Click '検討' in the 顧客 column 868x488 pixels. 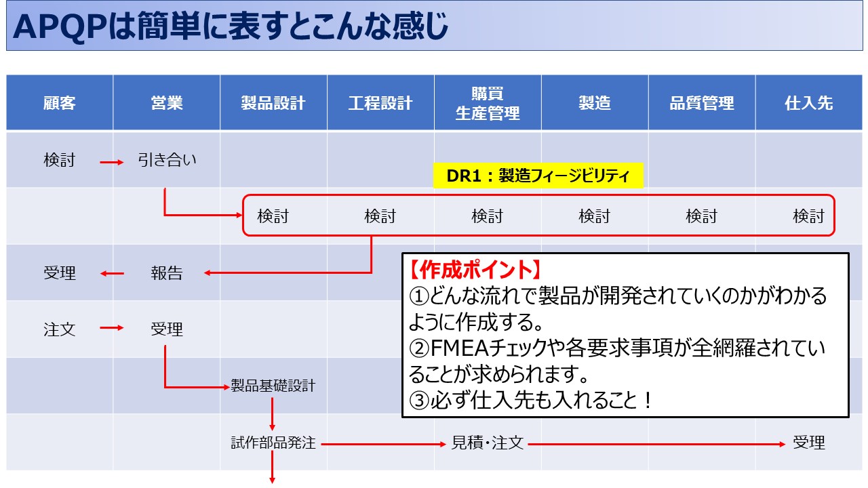pos(60,161)
